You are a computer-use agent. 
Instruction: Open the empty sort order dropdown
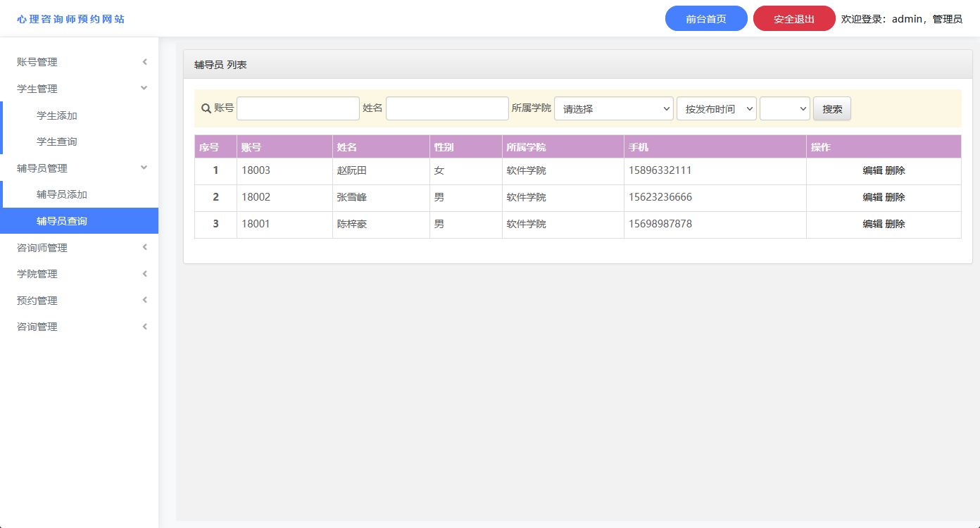pos(785,108)
